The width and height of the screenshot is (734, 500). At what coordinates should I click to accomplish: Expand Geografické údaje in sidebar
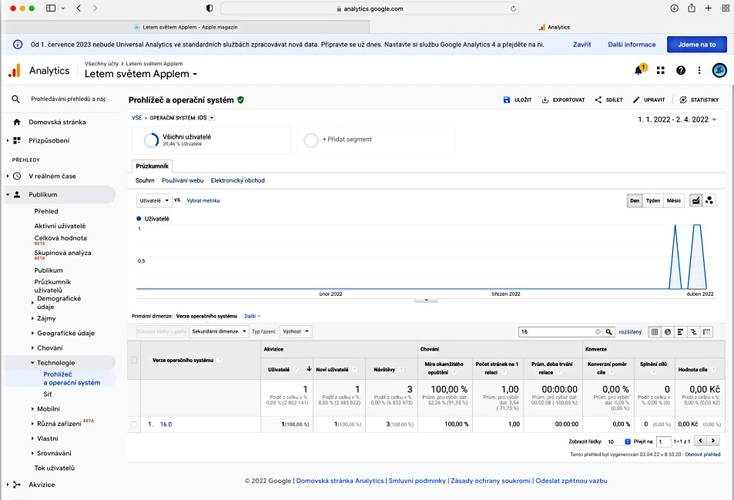[66, 333]
